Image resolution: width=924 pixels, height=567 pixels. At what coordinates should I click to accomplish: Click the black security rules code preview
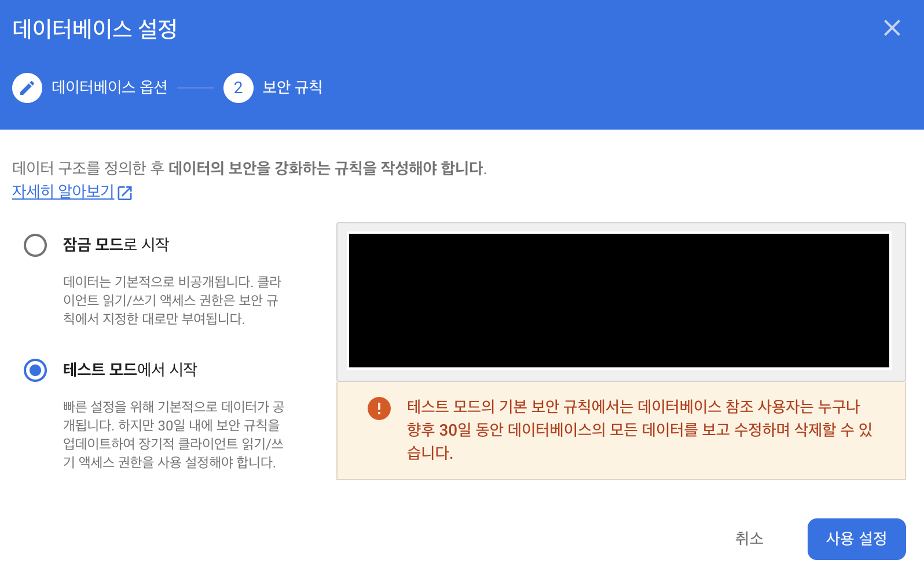[619, 300]
